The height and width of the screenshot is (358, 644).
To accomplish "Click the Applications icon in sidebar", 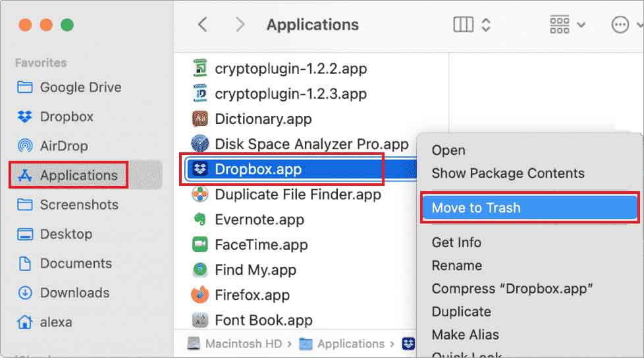I will (x=25, y=175).
